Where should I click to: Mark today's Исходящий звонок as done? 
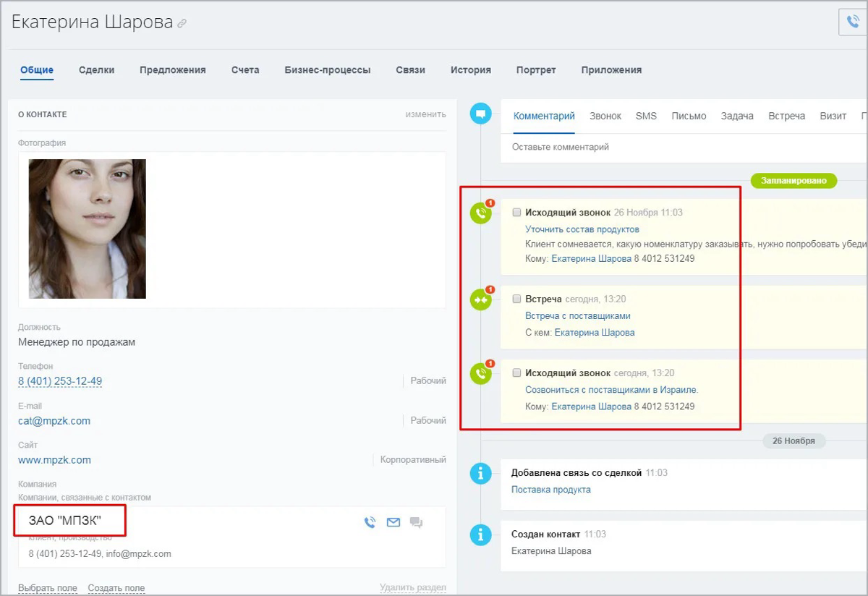[x=516, y=373]
